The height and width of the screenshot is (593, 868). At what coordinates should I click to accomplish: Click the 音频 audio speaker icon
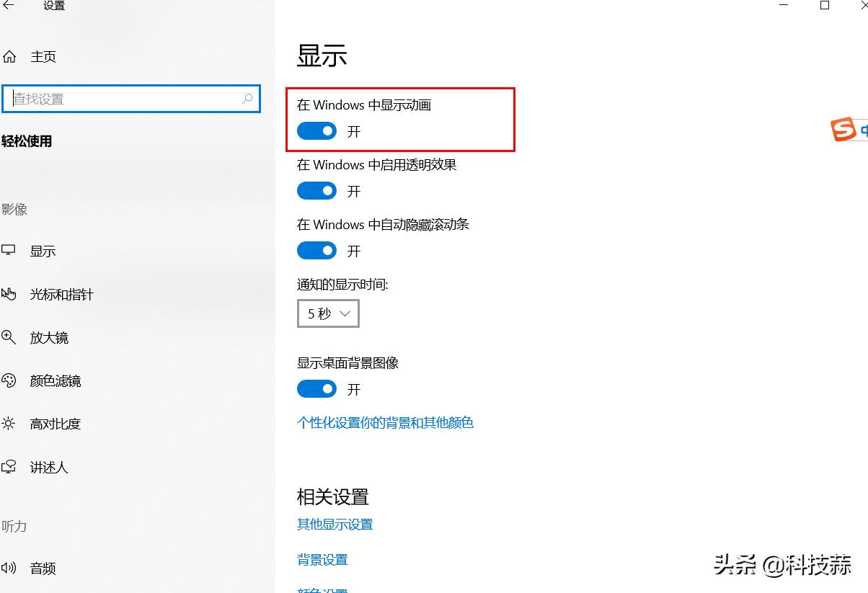pyautogui.click(x=9, y=568)
